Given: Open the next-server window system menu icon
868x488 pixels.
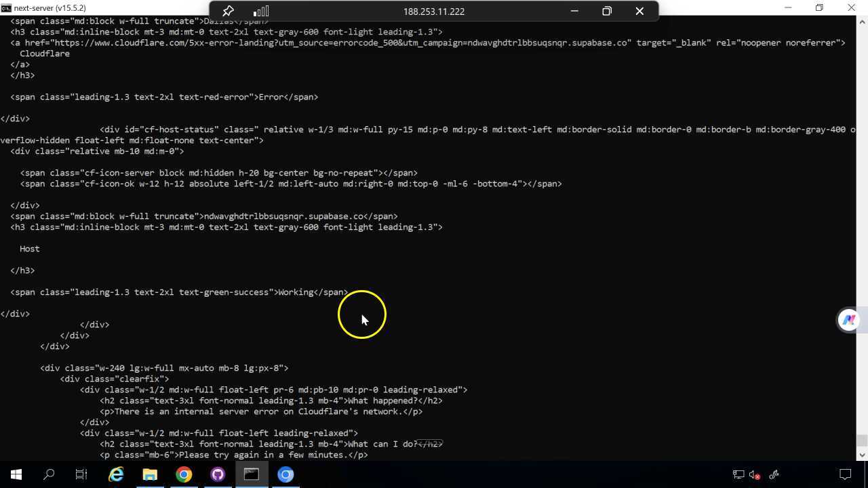Looking at the screenshot, I should 5,8.
